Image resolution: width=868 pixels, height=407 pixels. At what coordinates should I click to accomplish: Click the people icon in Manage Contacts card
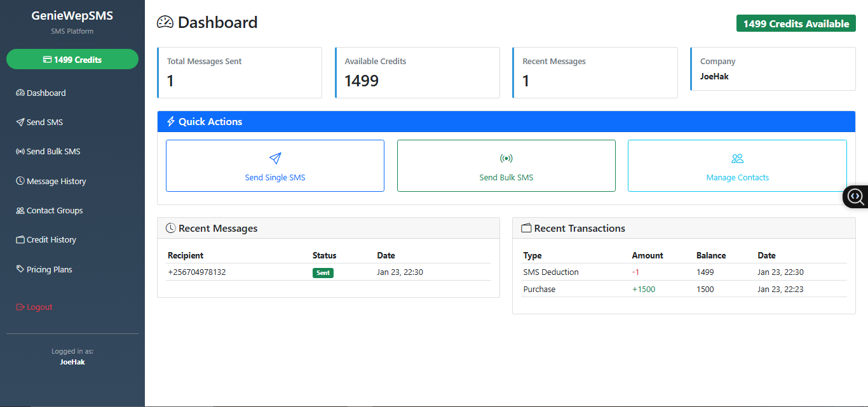(x=737, y=158)
